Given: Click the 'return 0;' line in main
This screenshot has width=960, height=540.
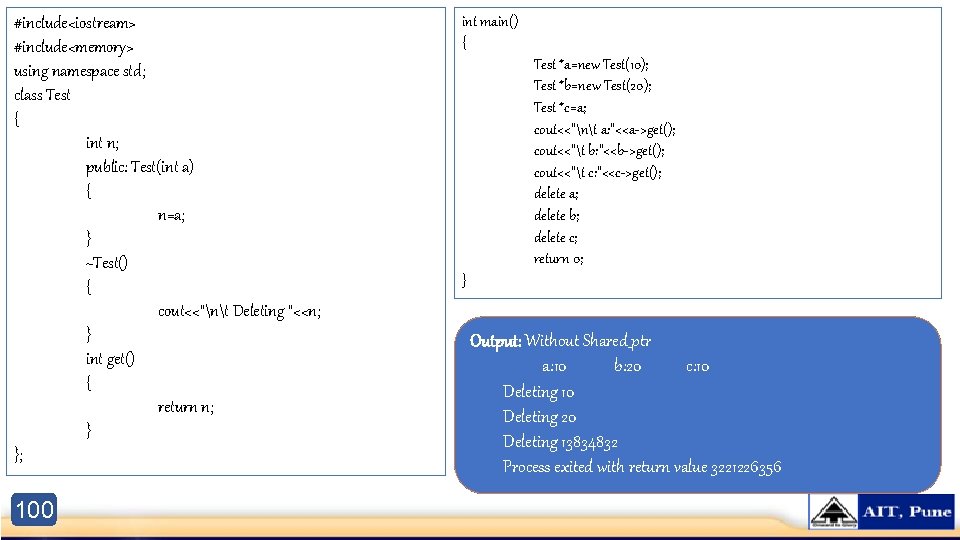Looking at the screenshot, I should click(558, 259).
